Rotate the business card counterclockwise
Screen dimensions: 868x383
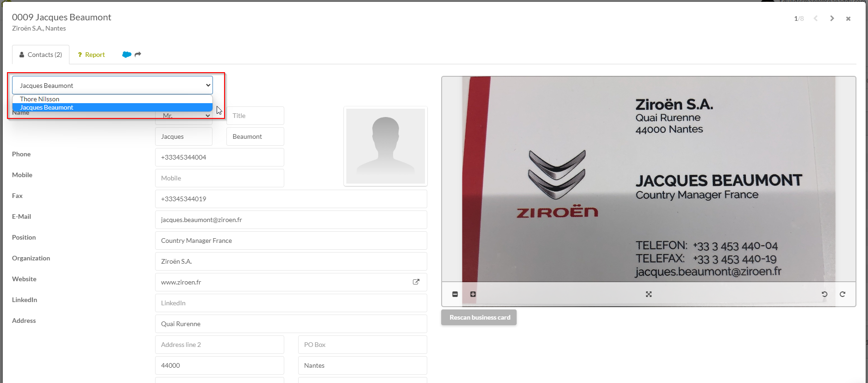coord(824,294)
